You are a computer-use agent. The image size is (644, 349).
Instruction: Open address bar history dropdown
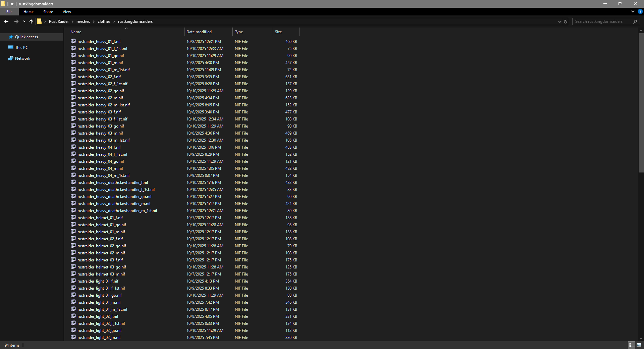click(x=559, y=21)
